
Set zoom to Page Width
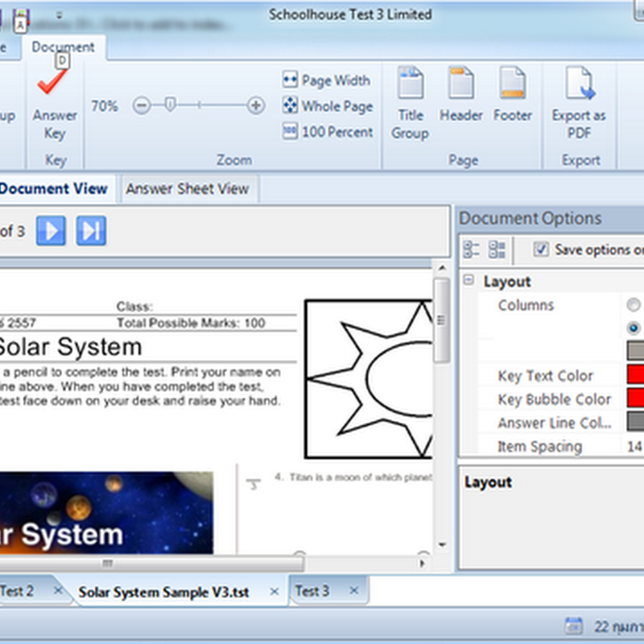coord(327,80)
